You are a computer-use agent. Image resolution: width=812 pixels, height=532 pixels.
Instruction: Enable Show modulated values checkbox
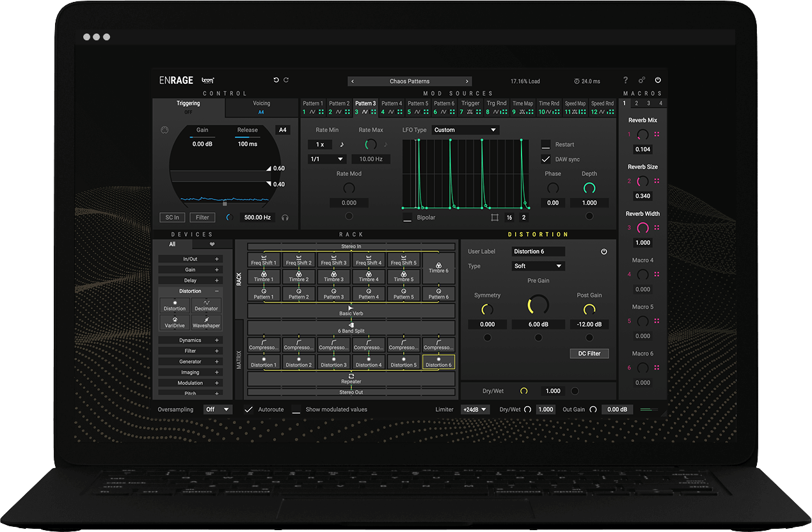coord(296,410)
